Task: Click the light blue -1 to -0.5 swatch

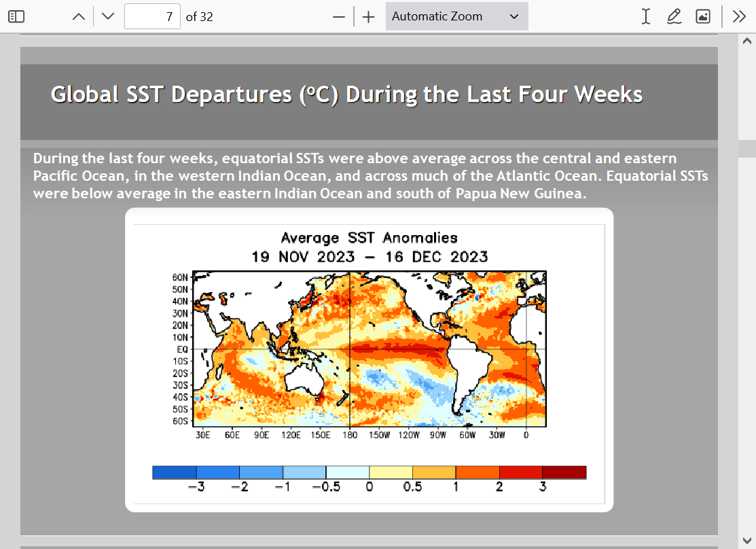Action: [x=305, y=472]
